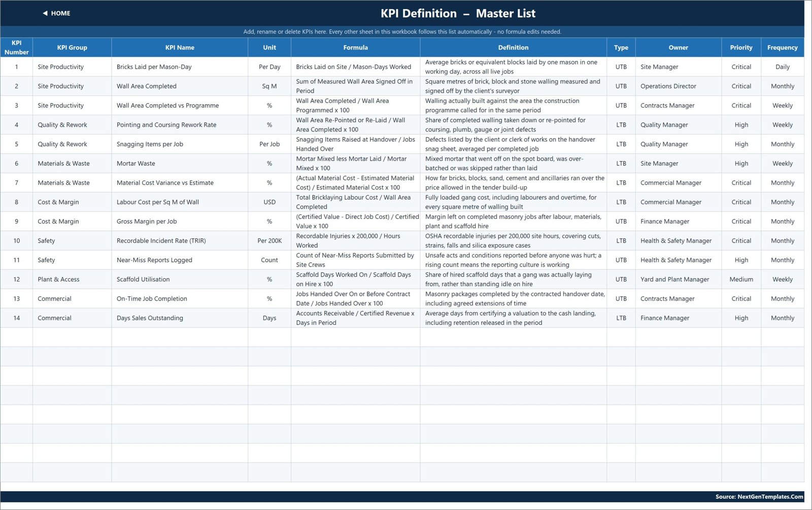Select 'Snagging Items per Job' cell
The width and height of the screenshot is (812, 510).
click(x=180, y=144)
